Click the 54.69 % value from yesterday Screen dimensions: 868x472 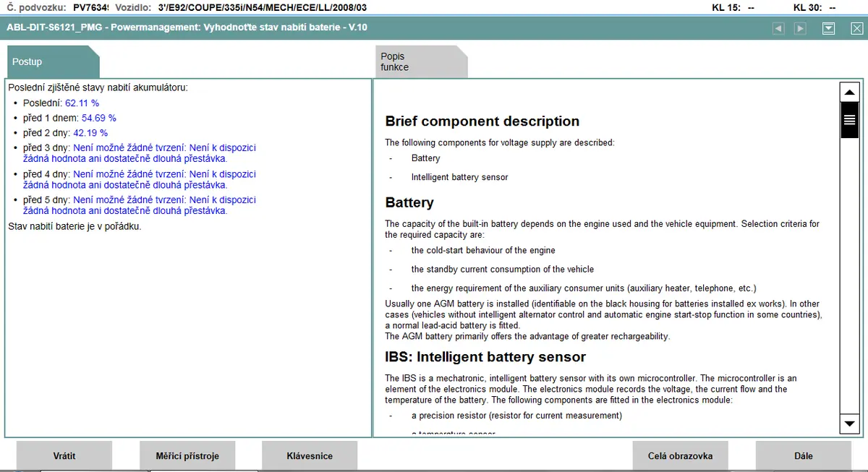(99, 118)
